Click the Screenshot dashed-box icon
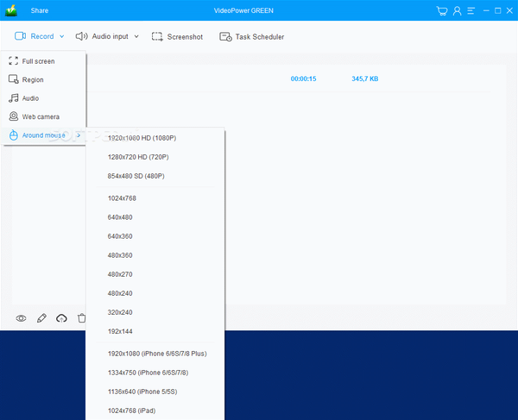The image size is (518, 420). pos(157,36)
